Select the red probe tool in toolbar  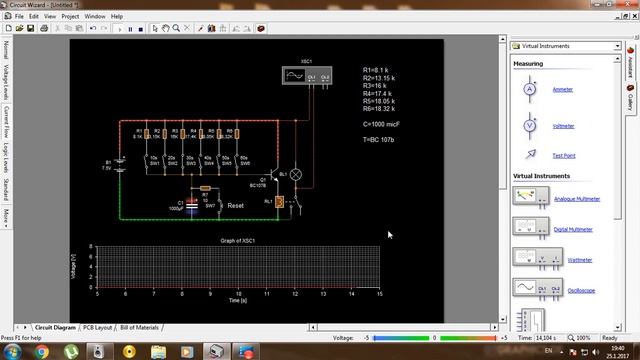click(x=200, y=29)
